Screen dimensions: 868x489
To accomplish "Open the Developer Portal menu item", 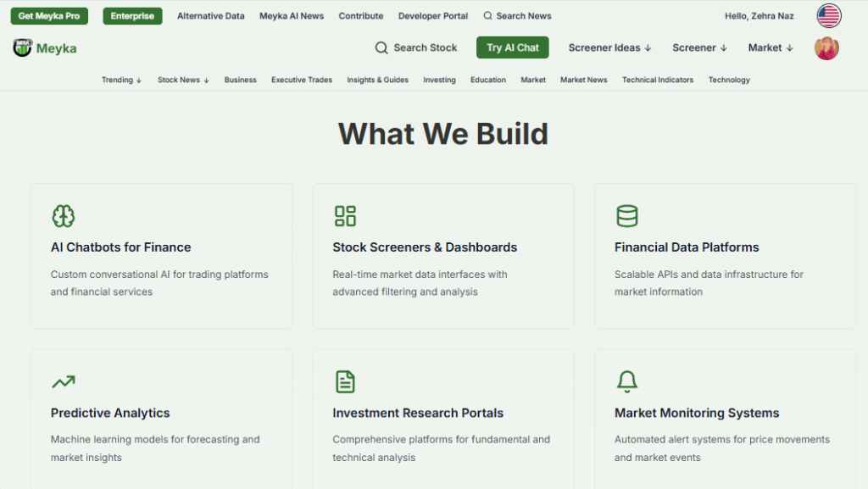I will click(x=432, y=15).
